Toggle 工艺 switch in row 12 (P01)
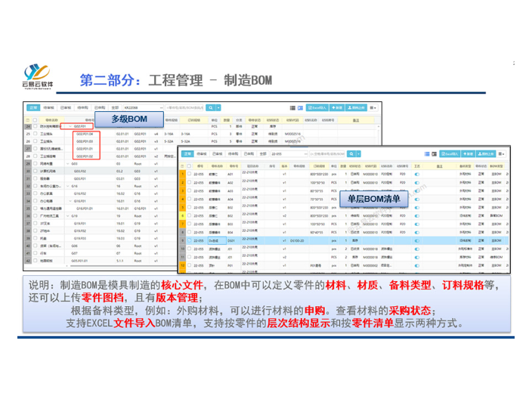 point(417,266)
